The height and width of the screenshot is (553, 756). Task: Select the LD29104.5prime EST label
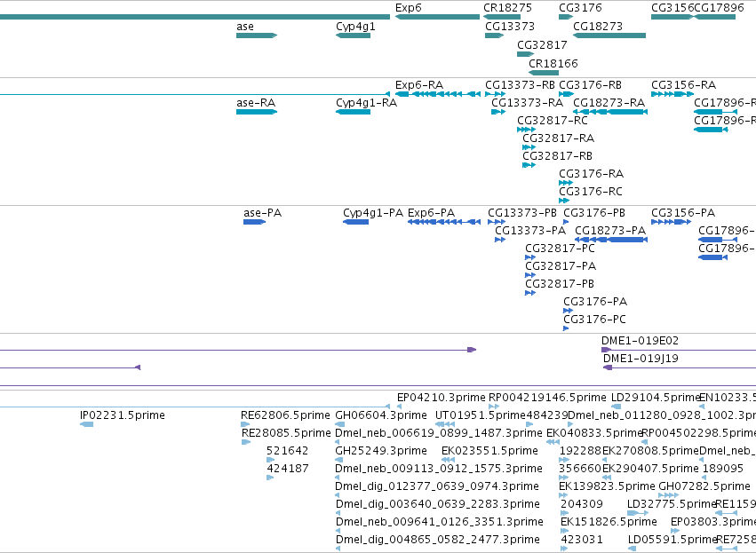tap(656, 398)
